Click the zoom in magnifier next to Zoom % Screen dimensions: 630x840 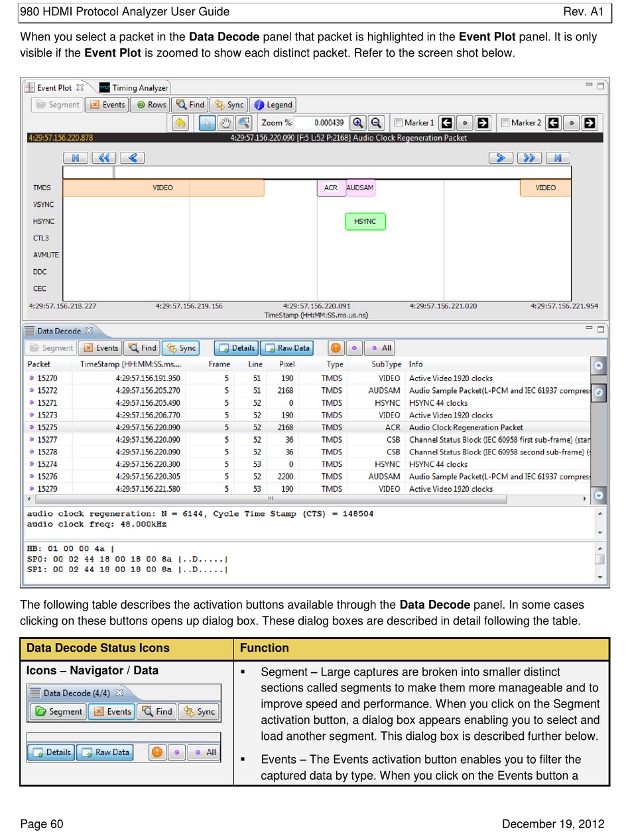point(358,123)
